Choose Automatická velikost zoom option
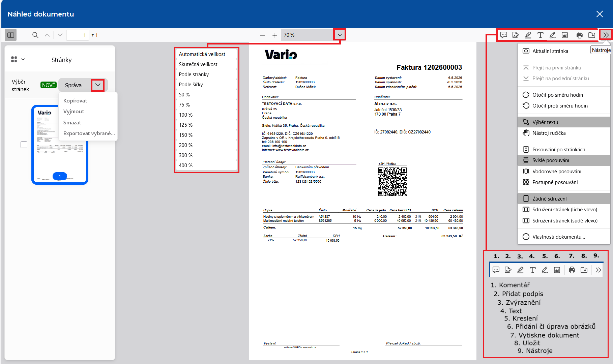Screen dimensions: 613x364 [206, 54]
